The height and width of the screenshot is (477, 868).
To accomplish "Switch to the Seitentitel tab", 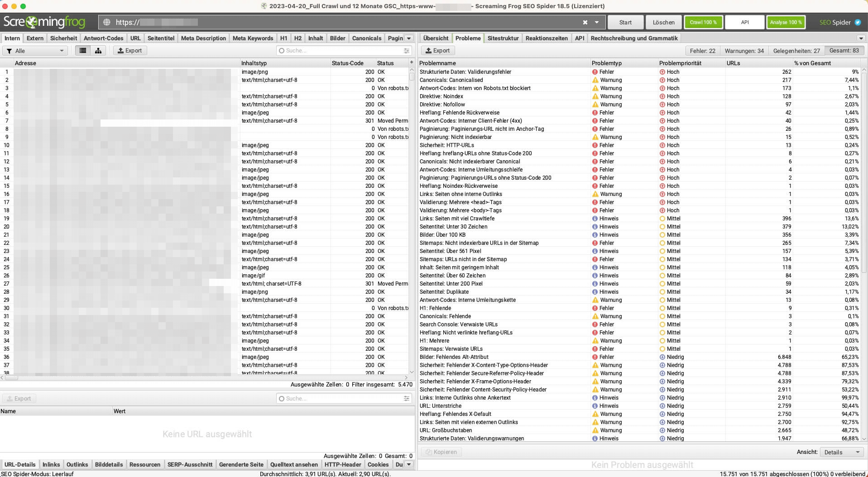I will pyautogui.click(x=161, y=38).
